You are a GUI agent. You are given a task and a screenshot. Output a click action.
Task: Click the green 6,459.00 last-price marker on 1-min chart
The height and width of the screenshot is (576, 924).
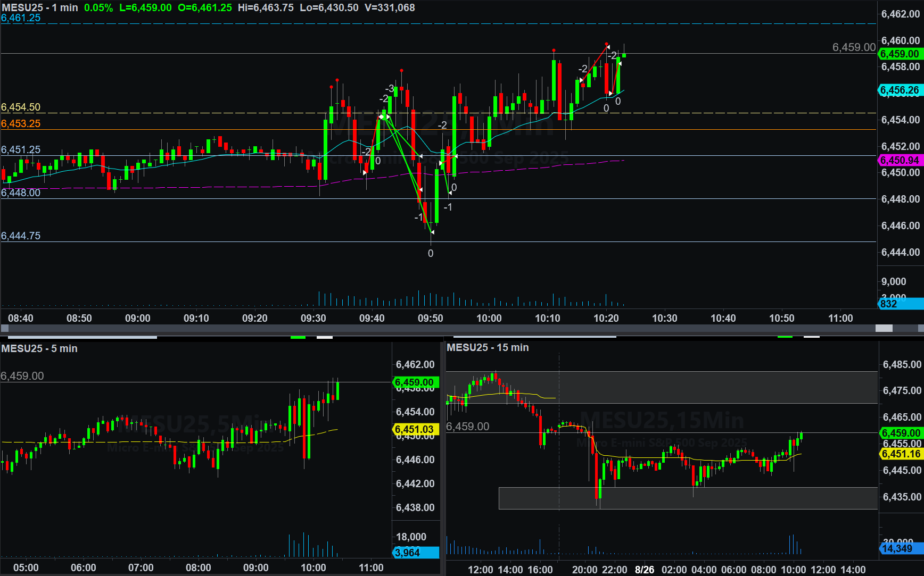tap(900, 54)
